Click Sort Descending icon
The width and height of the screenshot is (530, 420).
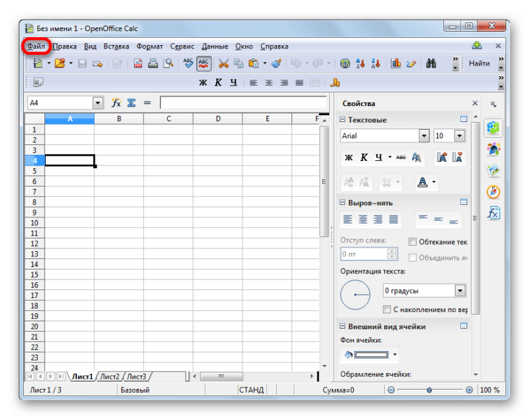coord(375,63)
